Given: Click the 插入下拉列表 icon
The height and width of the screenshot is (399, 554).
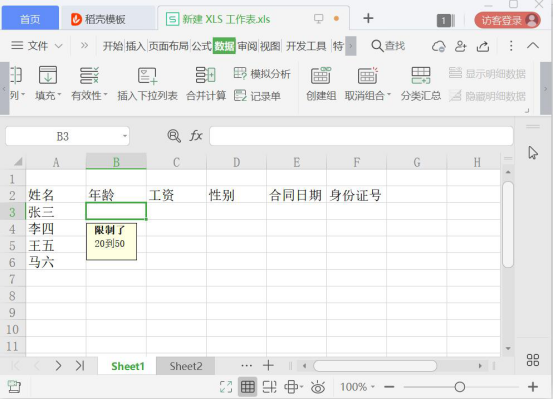Looking at the screenshot, I should 147,76.
